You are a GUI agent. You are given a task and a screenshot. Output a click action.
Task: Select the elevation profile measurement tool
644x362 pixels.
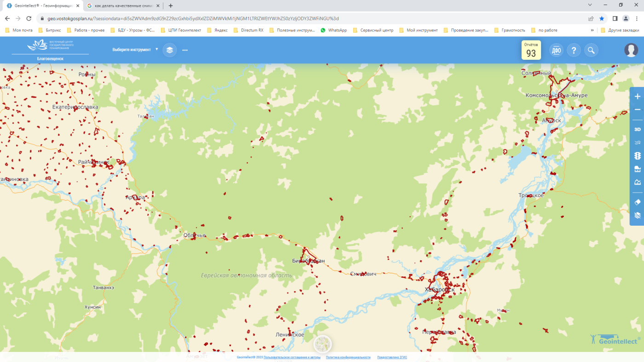coord(637,182)
